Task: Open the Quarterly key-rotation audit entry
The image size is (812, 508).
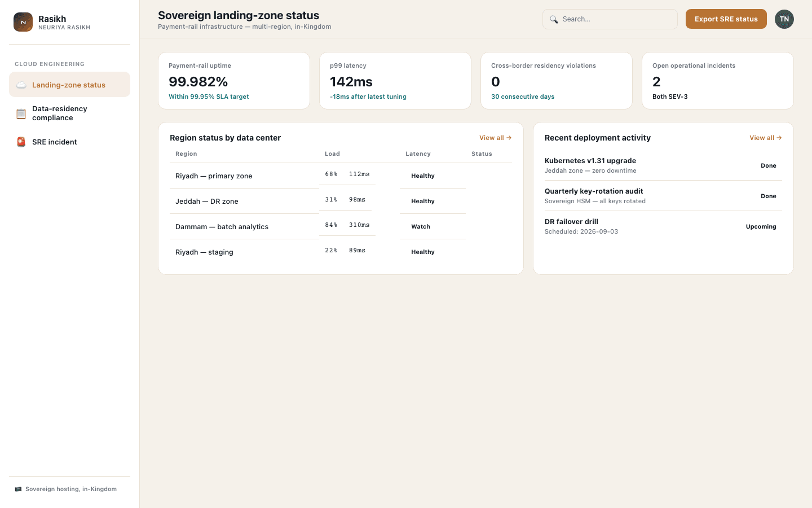Action: point(663,196)
